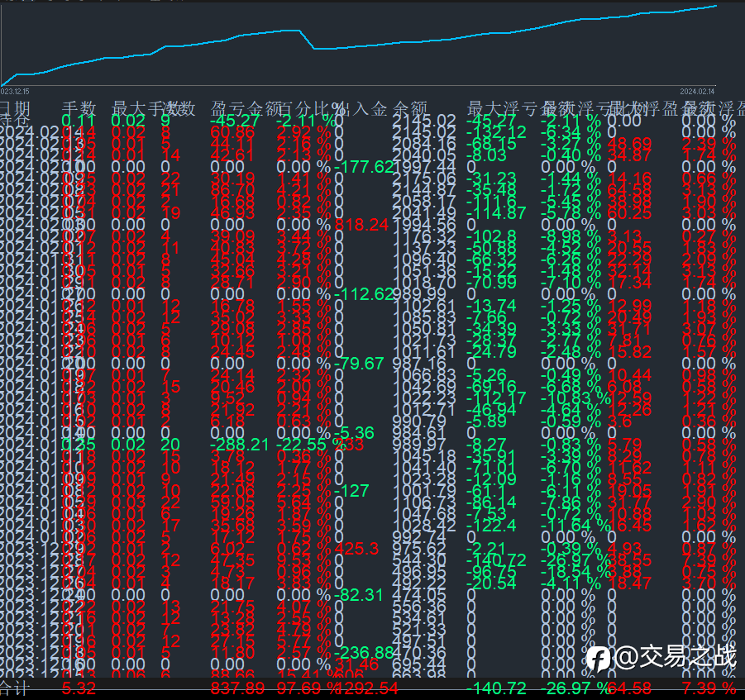Click total profit value 837.89
Image resolution: width=745 pixels, height=700 pixels.
click(237, 688)
